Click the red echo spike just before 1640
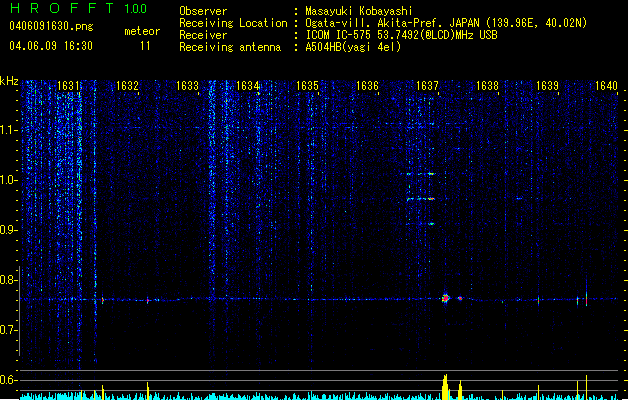 [x=586, y=300]
